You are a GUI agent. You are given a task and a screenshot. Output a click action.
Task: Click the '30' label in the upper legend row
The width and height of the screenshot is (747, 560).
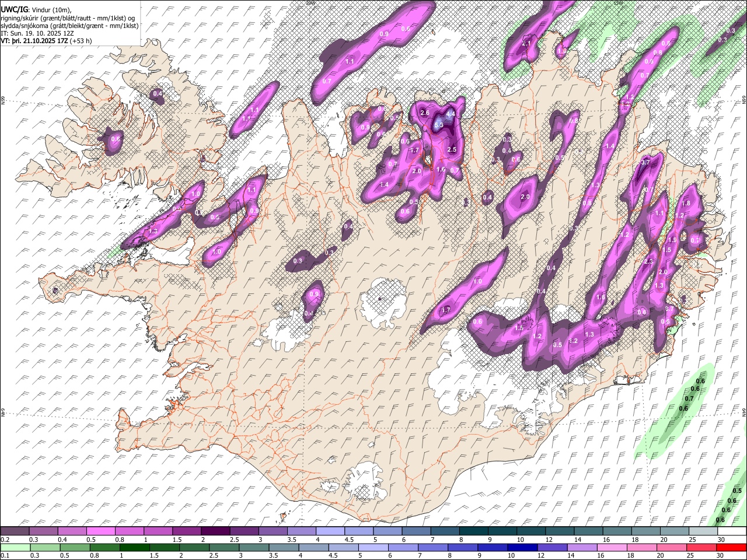[721, 540]
